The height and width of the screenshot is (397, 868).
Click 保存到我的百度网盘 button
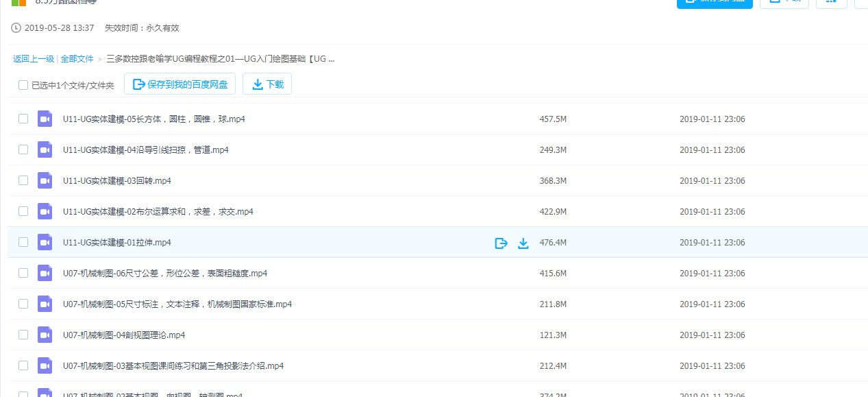180,84
